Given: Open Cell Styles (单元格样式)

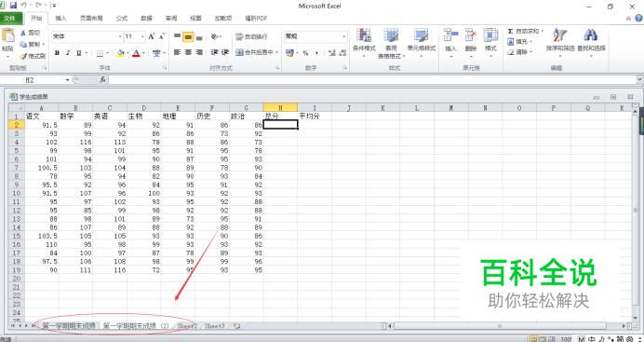Looking at the screenshot, I should click(x=422, y=43).
